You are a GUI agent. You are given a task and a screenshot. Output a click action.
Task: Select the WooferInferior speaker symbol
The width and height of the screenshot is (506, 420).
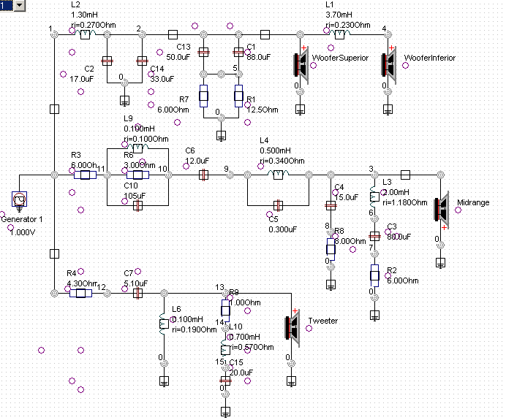pyautogui.click(x=388, y=65)
